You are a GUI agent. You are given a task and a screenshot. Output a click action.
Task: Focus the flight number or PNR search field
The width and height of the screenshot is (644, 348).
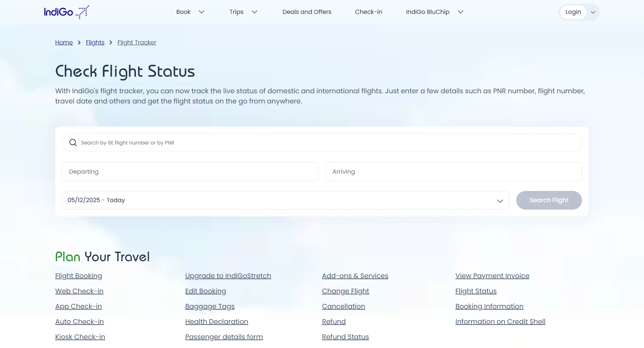pyautogui.click(x=322, y=142)
